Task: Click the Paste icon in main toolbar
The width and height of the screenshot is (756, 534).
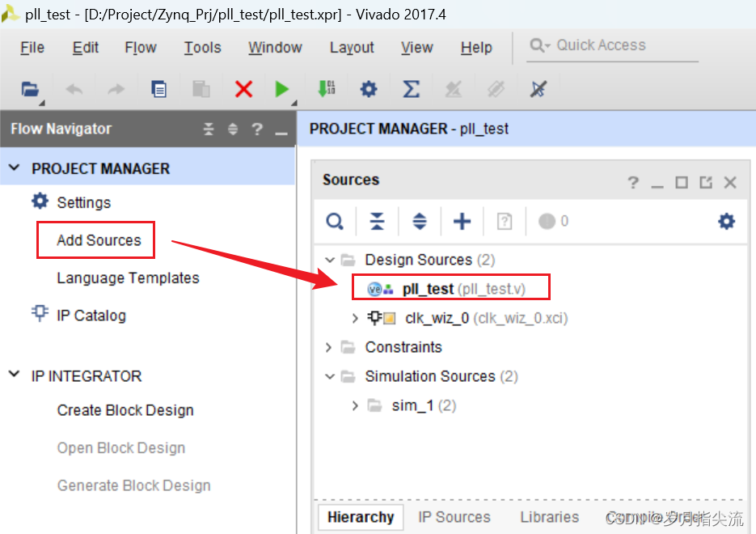Action: [x=201, y=89]
